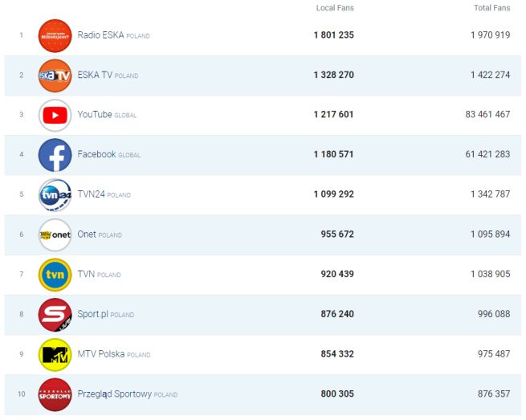Go to the Facebook name link
Viewport: 526px width, 420px height.
tap(96, 154)
